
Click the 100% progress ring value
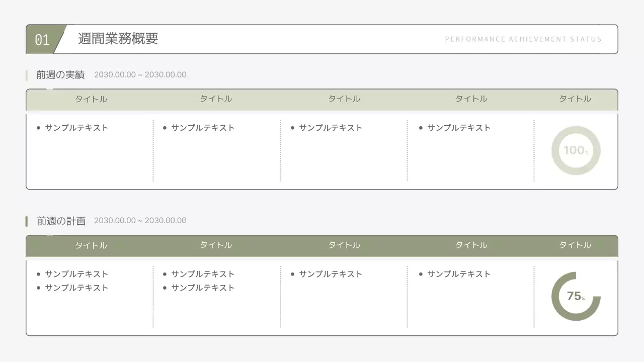[x=576, y=150]
